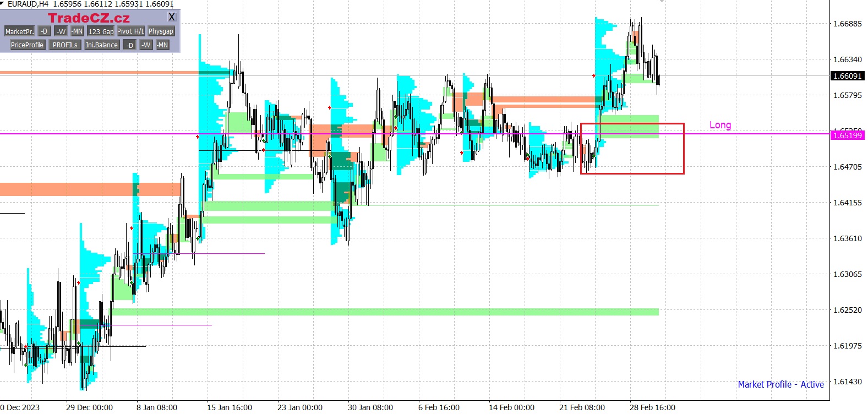Toggle the -W button in the top row
This screenshot has width=868, height=419.
[61, 31]
